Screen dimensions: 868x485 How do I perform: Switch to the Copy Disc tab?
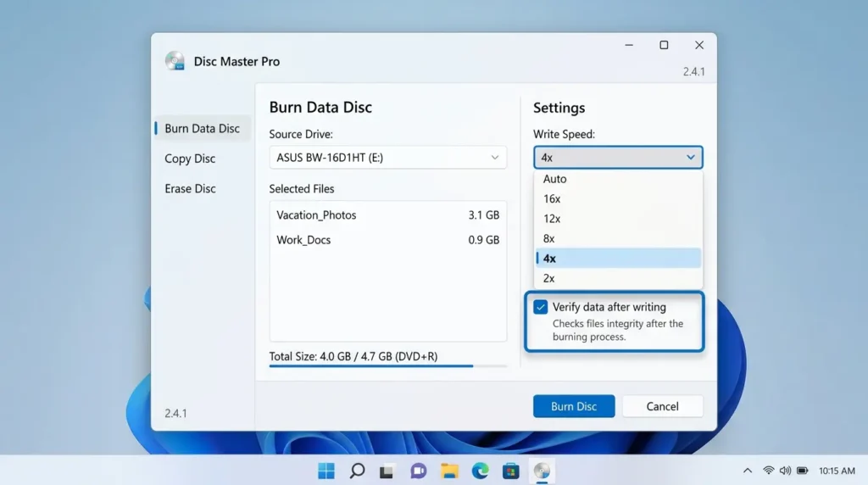(x=190, y=159)
